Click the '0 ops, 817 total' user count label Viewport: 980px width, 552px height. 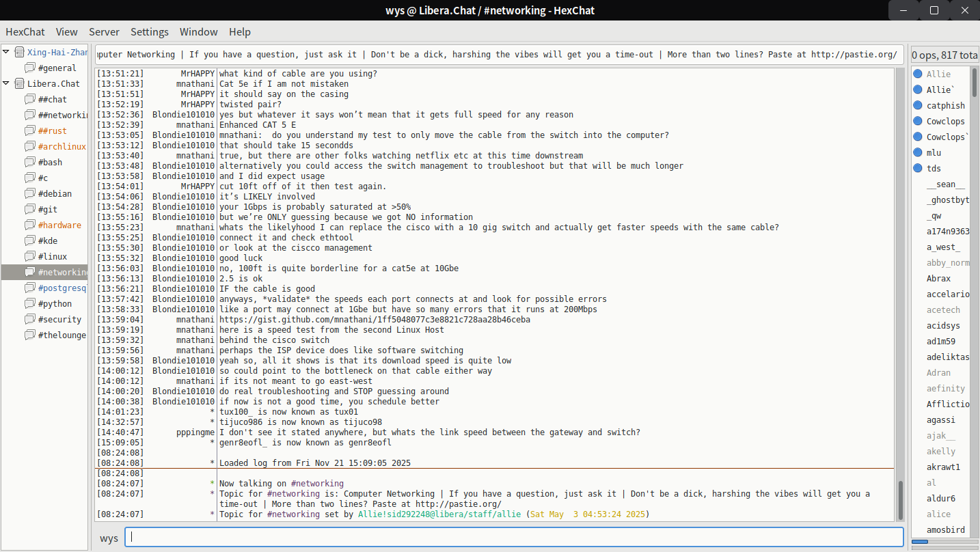944,55
